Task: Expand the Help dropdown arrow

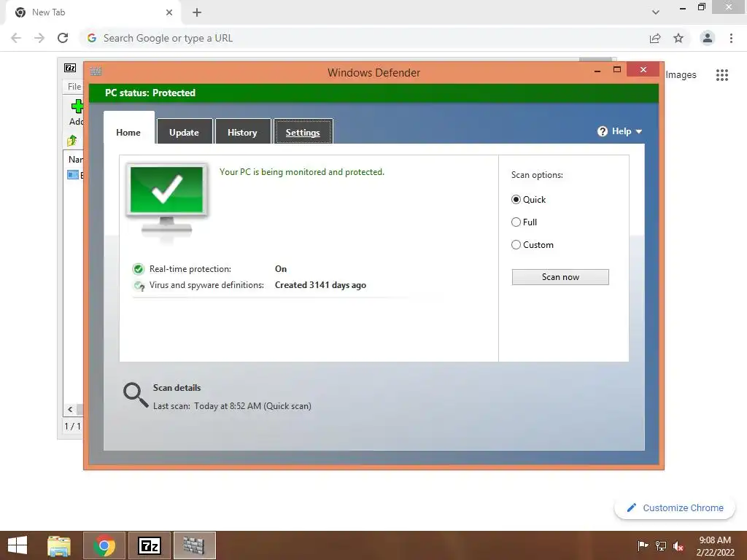Action: (639, 131)
